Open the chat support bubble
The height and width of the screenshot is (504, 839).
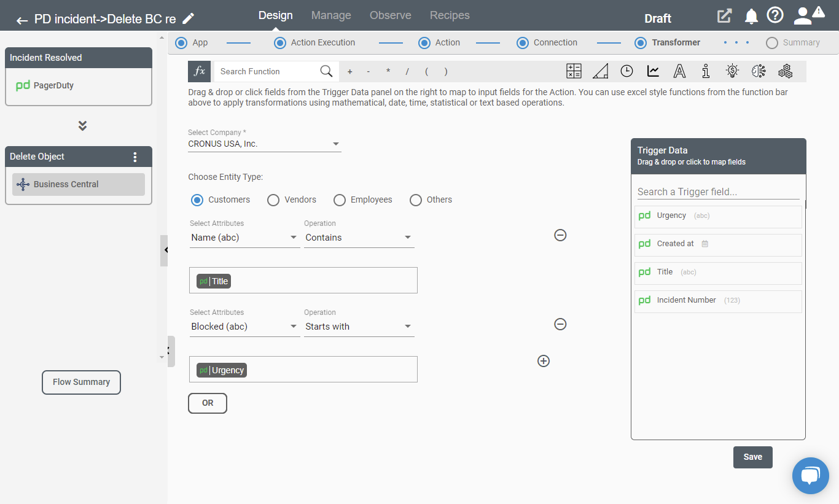[x=811, y=475]
